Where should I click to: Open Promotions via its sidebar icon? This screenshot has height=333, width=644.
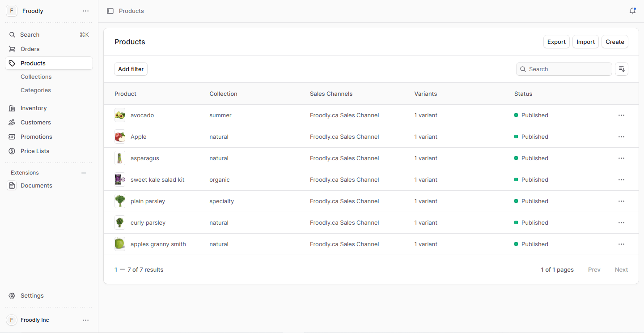point(12,137)
